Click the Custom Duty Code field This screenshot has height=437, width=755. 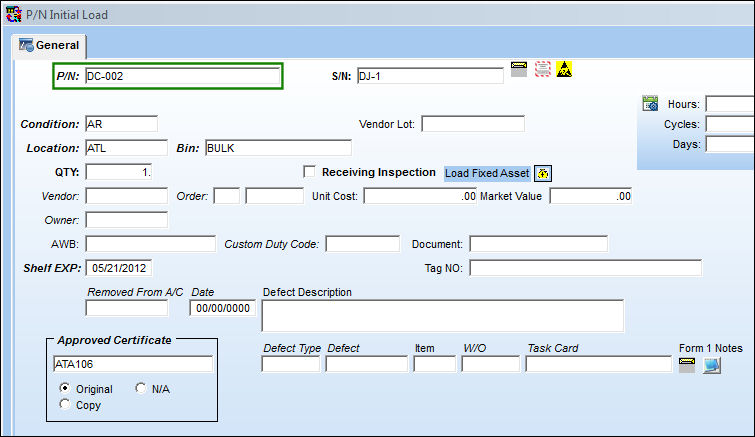pos(363,244)
